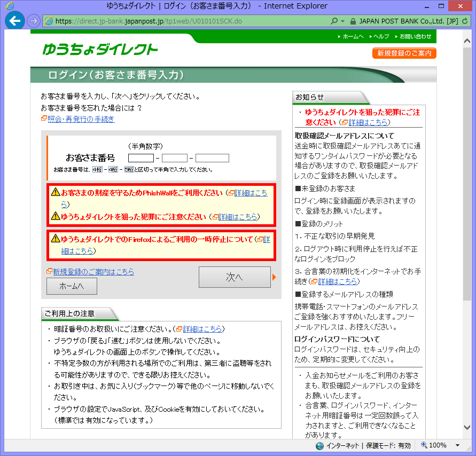Open 詳細はこちら link for crime warning in red box
The height and width of the screenshot is (456, 476).
[237, 217]
